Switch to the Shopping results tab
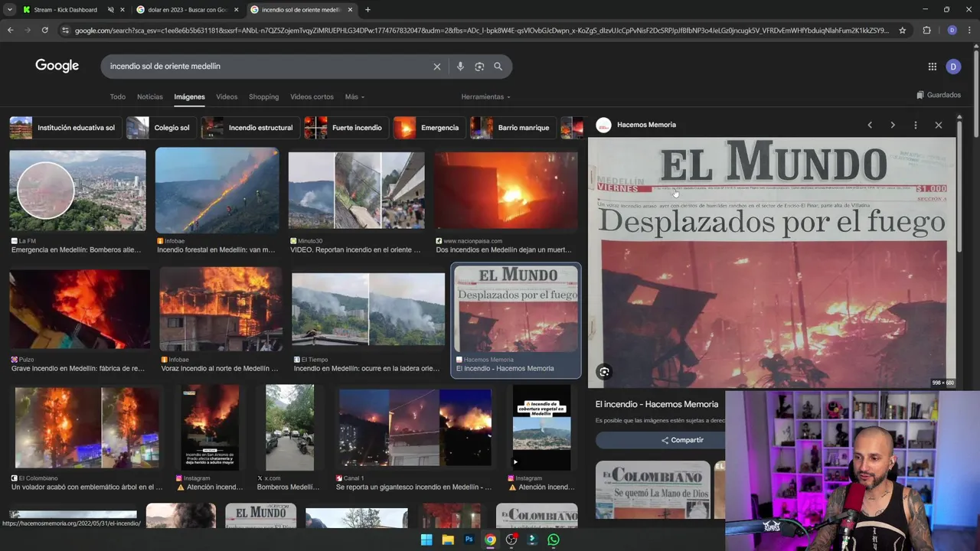The image size is (980, 551). click(x=263, y=97)
